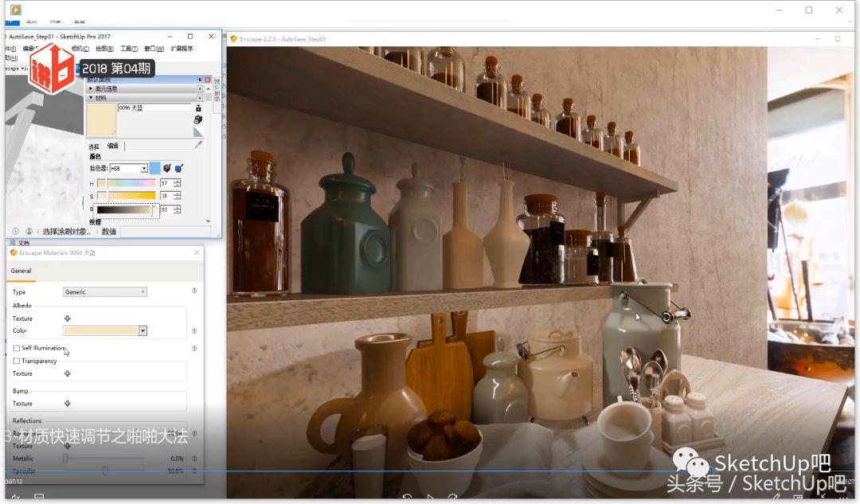Click the match color on screen icon
The image size is (860, 504).
click(179, 168)
